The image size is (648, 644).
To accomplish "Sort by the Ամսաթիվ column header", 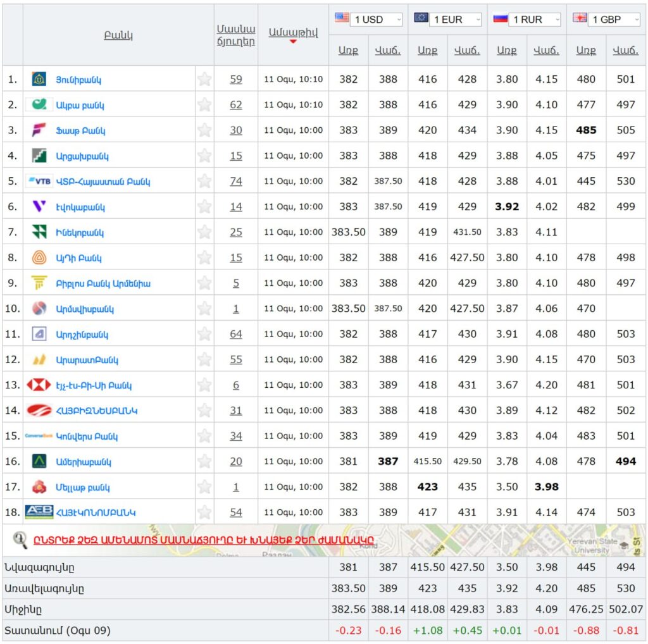I will (x=293, y=33).
